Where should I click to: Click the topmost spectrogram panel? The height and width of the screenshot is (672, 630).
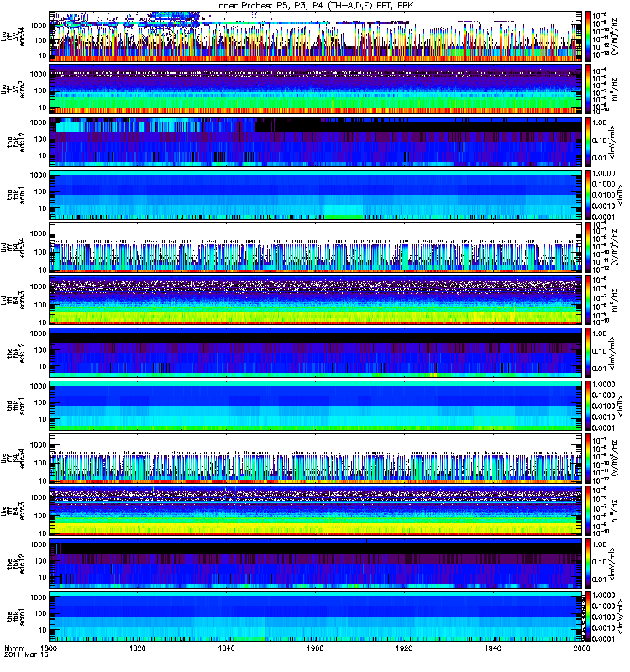(316, 36)
